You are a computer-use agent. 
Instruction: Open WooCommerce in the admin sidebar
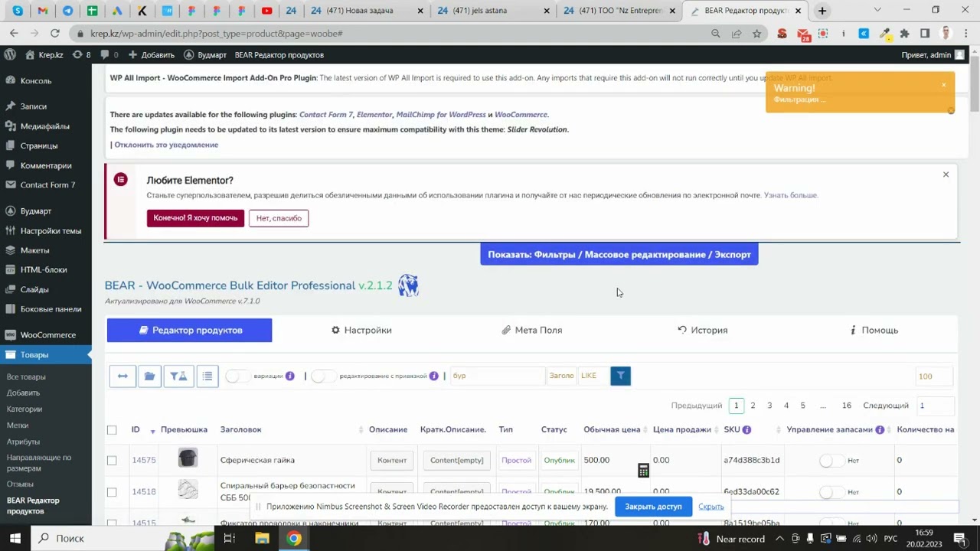pos(46,334)
